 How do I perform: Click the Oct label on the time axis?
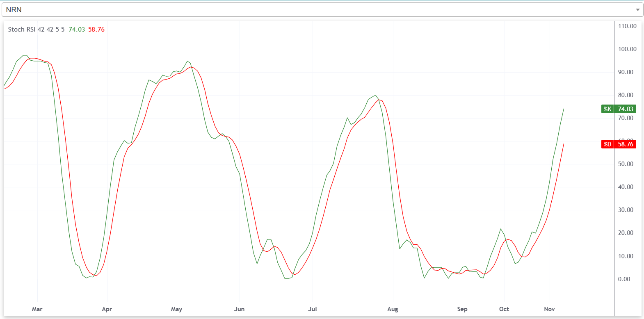pos(504,309)
